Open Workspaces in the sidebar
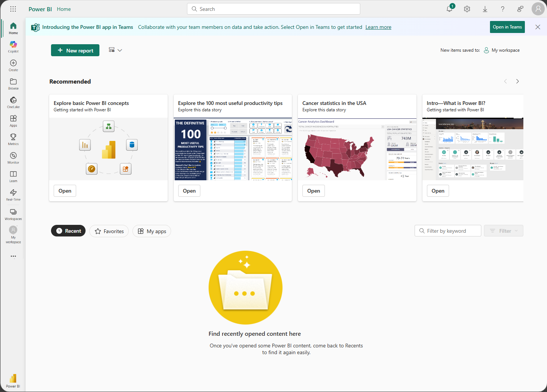Viewport: 547px width, 392px height. 13,214
